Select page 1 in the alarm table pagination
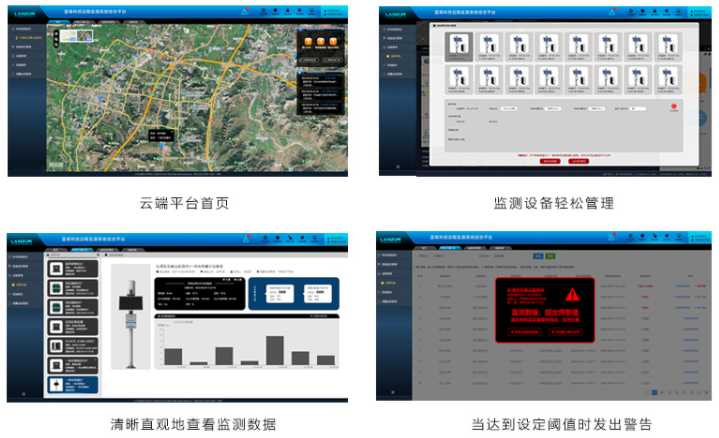Screen dimensions: 719x438 [x=654, y=392]
